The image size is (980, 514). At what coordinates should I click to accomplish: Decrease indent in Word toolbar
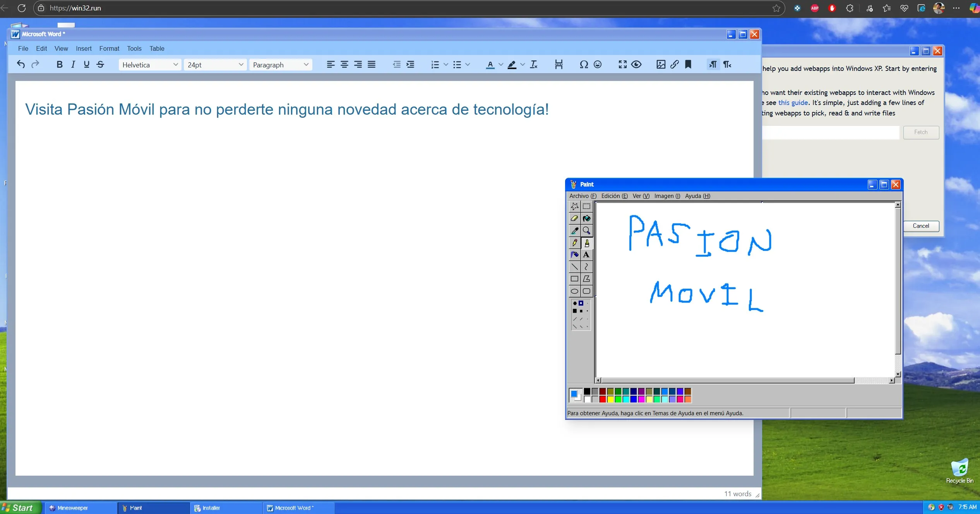pyautogui.click(x=397, y=64)
